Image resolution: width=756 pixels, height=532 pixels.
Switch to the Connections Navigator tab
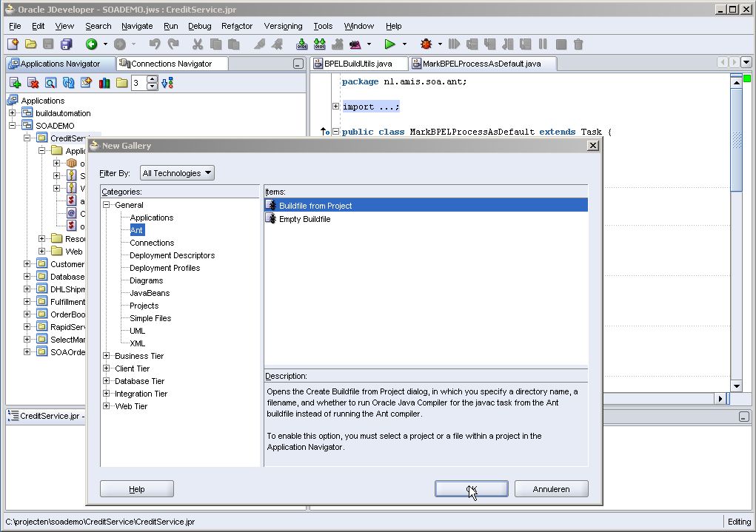coord(170,64)
